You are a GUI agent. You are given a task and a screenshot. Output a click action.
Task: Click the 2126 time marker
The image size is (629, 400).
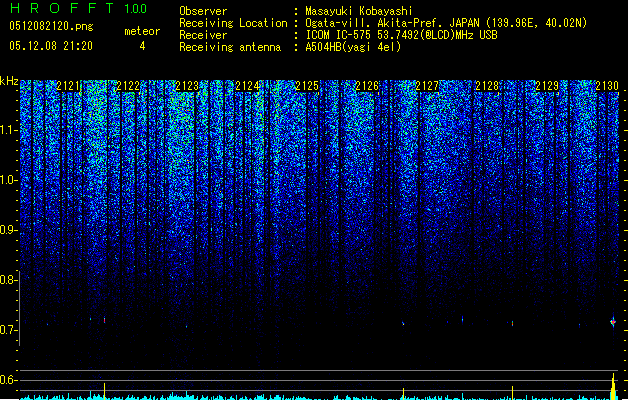367,86
